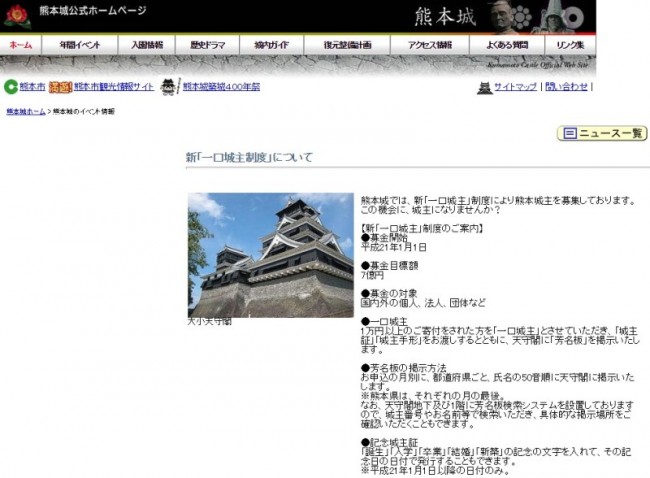Open the アクセス情報 menu tab
Image resolution: width=650 pixels, height=478 pixels.
429,45
